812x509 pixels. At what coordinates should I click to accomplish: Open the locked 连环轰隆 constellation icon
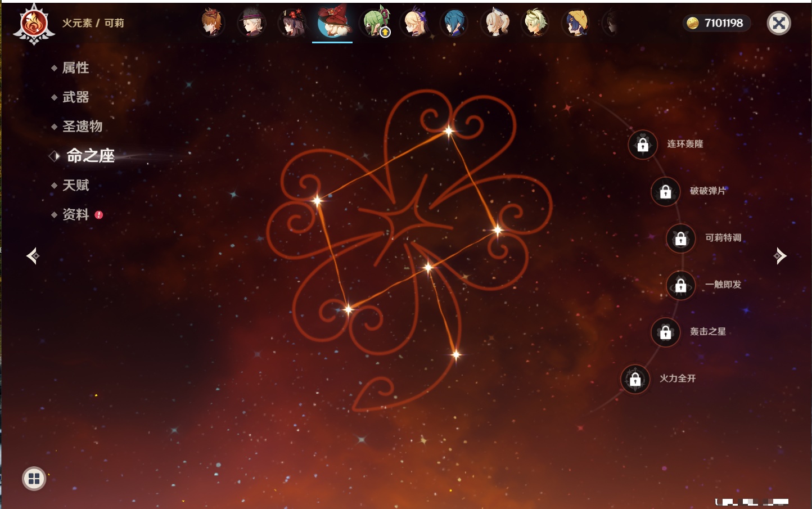click(643, 145)
